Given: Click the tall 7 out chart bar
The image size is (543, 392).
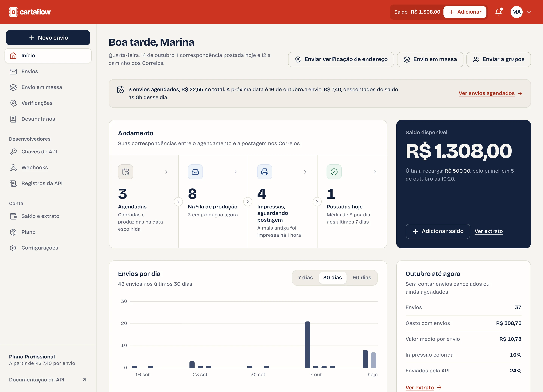Looking at the screenshot, I should (307, 345).
